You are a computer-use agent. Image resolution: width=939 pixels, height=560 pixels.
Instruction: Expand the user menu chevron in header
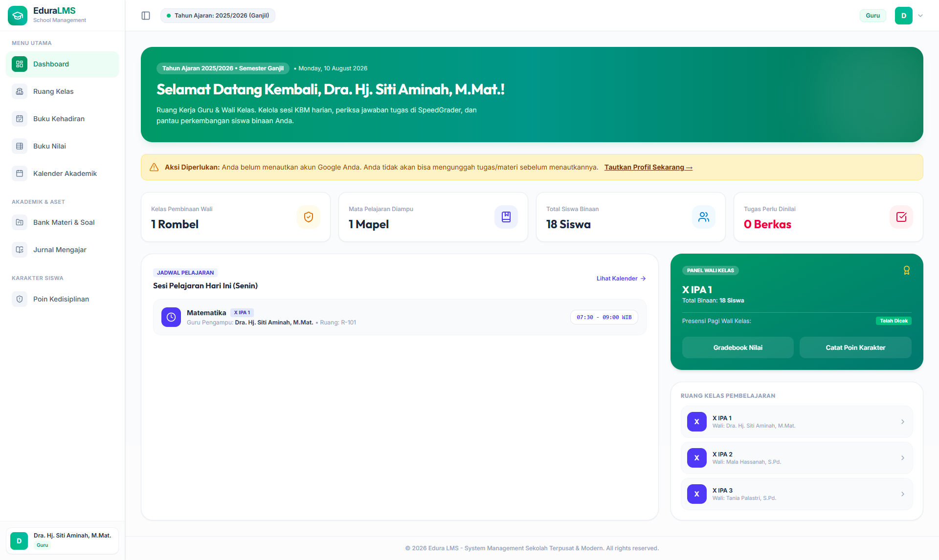920,16
